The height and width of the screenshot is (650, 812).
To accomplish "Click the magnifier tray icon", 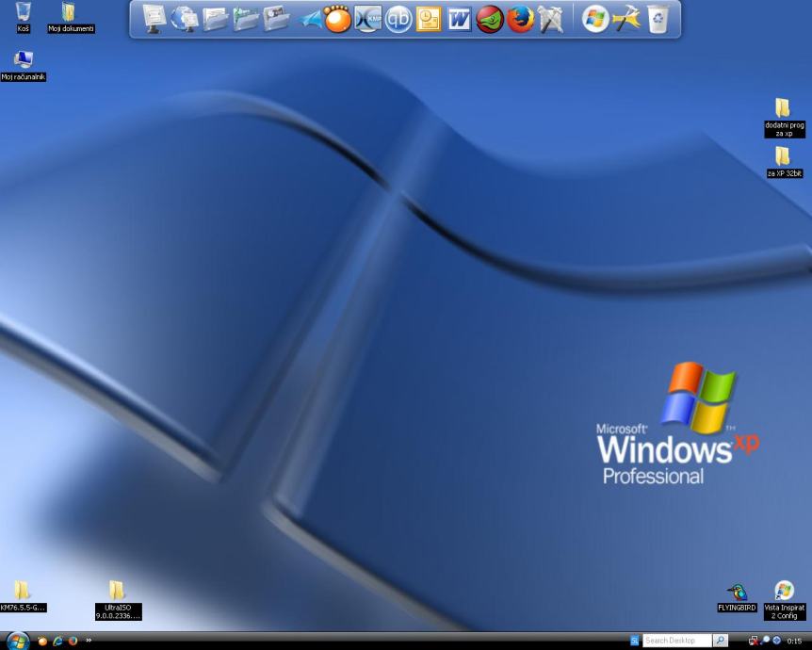I will pos(766,641).
